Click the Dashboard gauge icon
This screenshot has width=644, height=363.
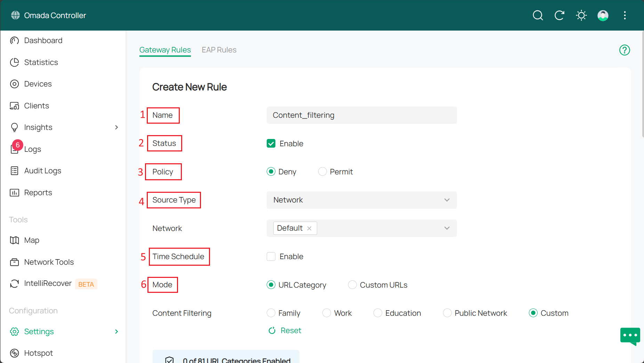click(x=14, y=41)
